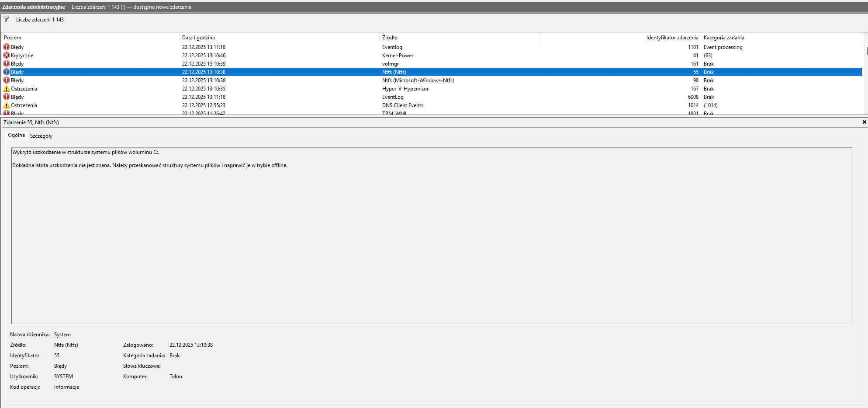Click the date 22.12.2025 13:10:46 cell
The width and height of the screenshot is (868, 408).
[204, 56]
